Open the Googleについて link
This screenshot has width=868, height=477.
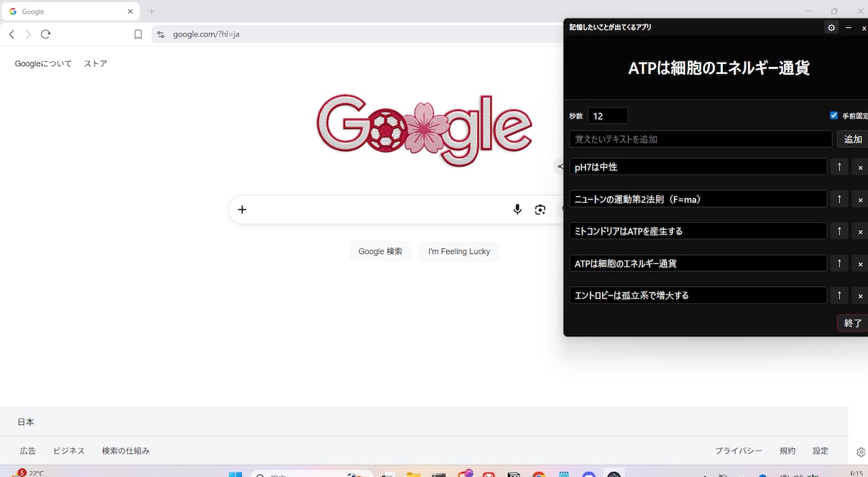pyautogui.click(x=43, y=63)
